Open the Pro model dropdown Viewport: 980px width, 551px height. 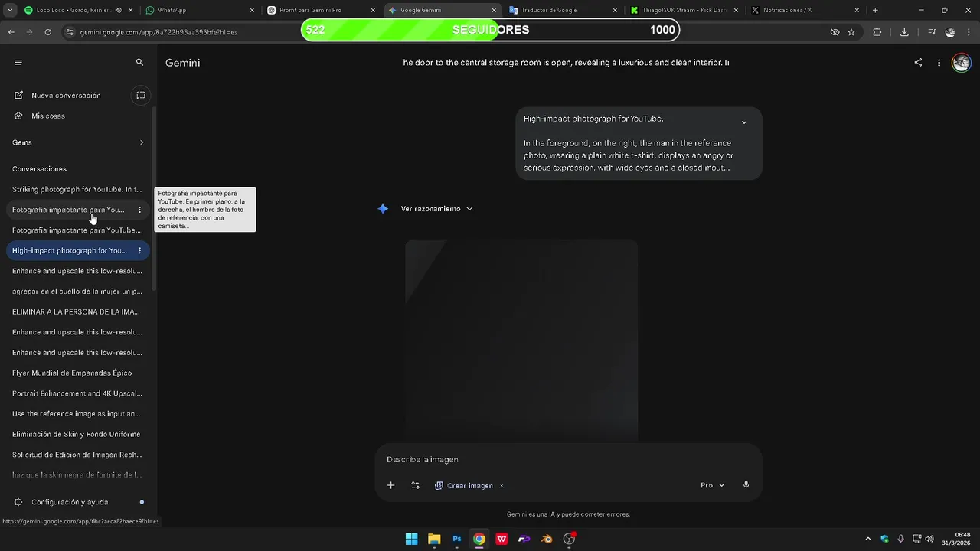(x=712, y=485)
